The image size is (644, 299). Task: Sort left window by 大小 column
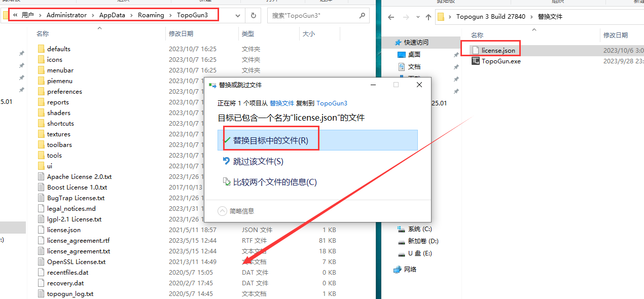309,34
